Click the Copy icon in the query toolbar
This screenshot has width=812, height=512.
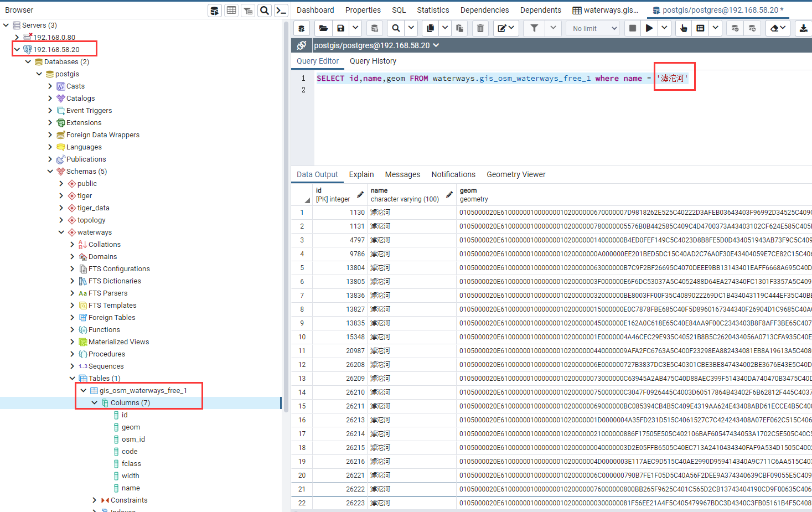(430, 28)
